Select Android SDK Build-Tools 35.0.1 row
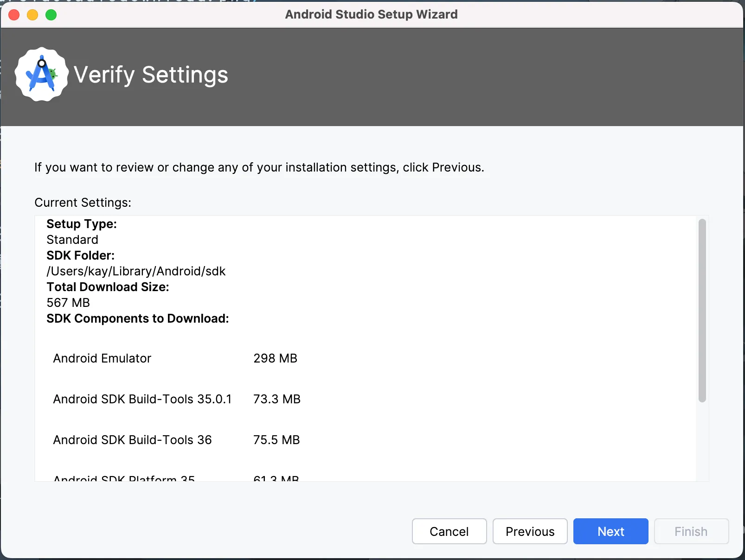 click(177, 399)
